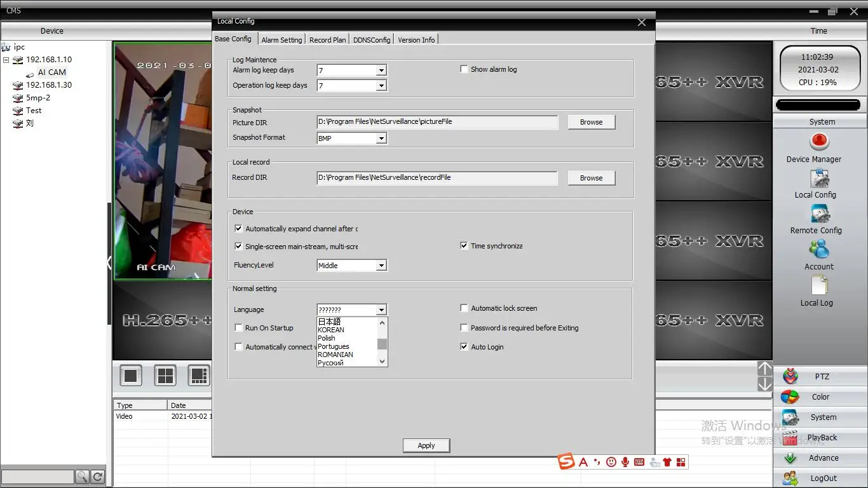Enable the Run On Startup checkbox

pyautogui.click(x=239, y=328)
